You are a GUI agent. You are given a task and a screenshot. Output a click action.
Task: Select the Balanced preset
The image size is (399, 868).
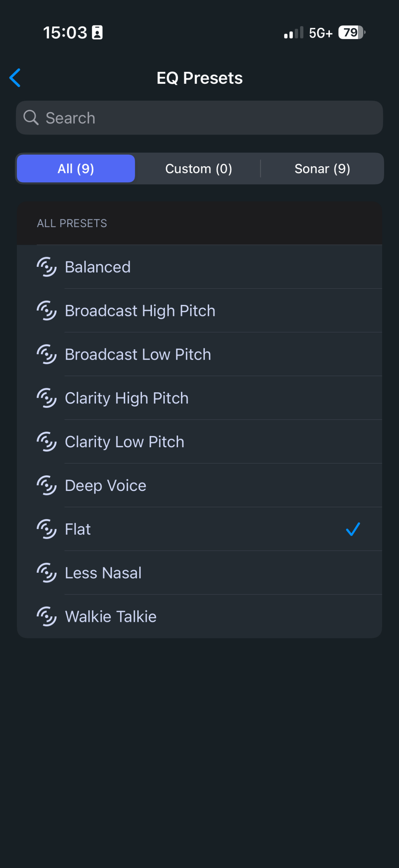click(x=98, y=267)
